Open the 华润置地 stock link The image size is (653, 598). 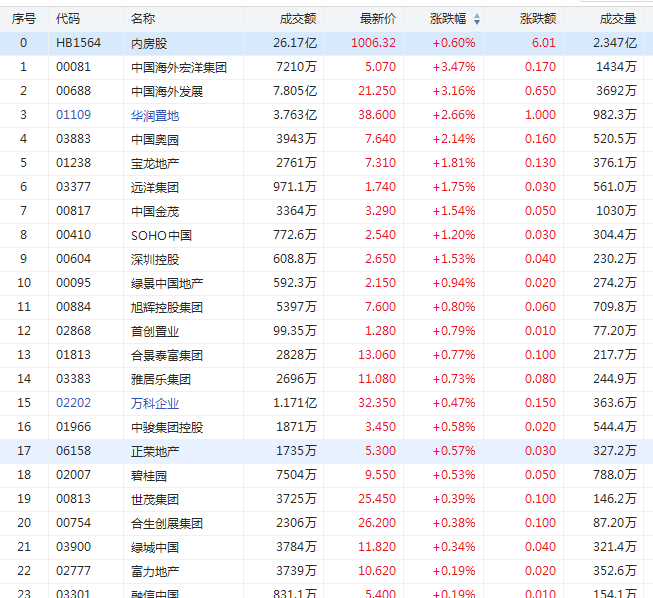155,115
